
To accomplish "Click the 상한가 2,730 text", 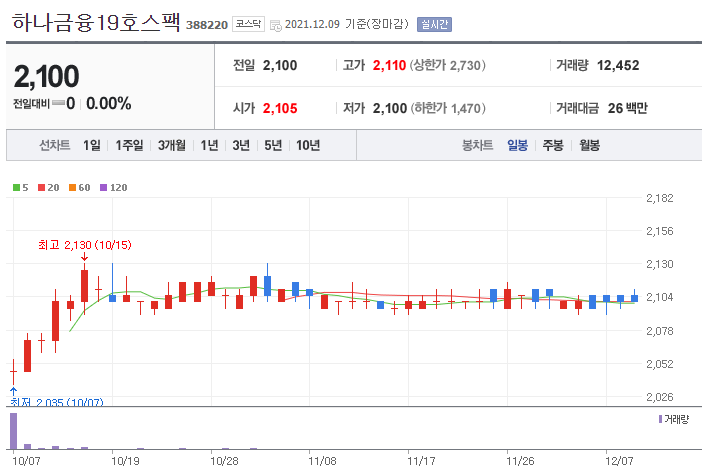I will 448,65.
